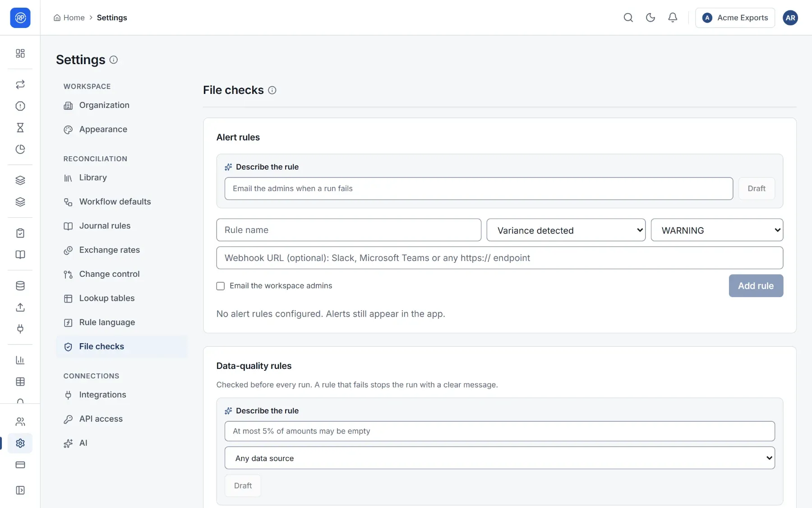Open notifications bell
812x508 pixels.
click(x=672, y=18)
